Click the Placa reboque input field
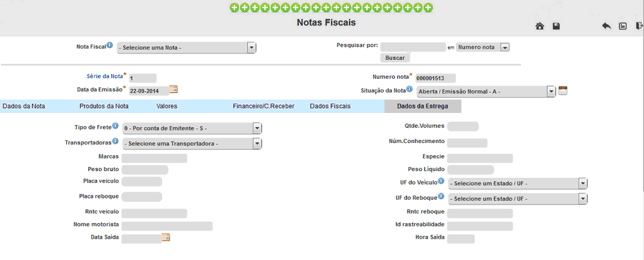Viewport: 644px width, 260px height. 141,197
